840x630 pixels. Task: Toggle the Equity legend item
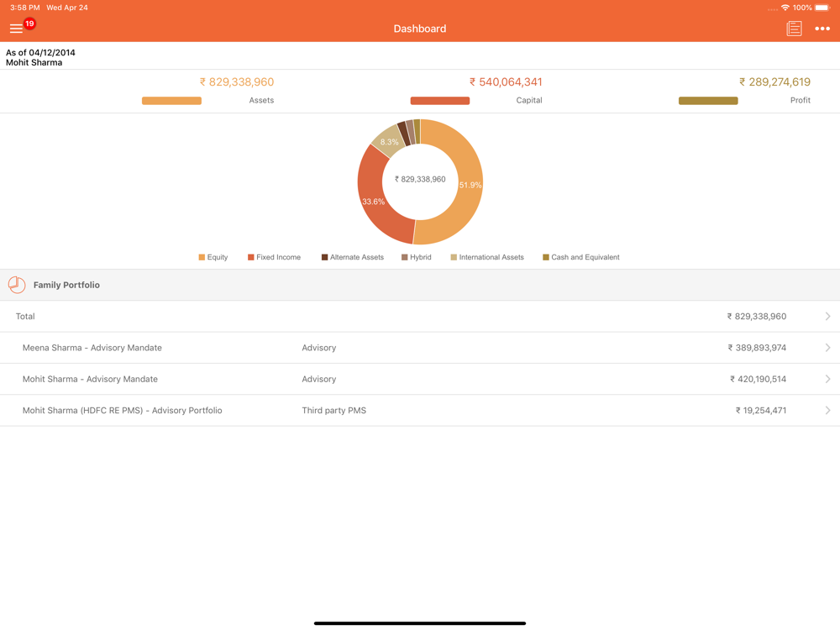click(x=213, y=257)
